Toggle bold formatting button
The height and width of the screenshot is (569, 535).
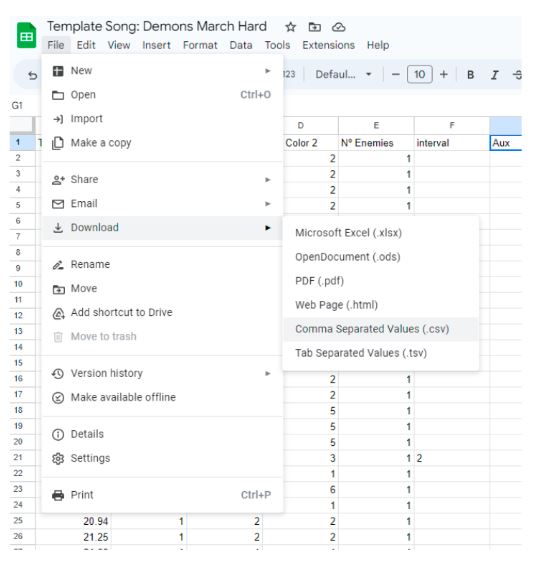[x=470, y=74]
